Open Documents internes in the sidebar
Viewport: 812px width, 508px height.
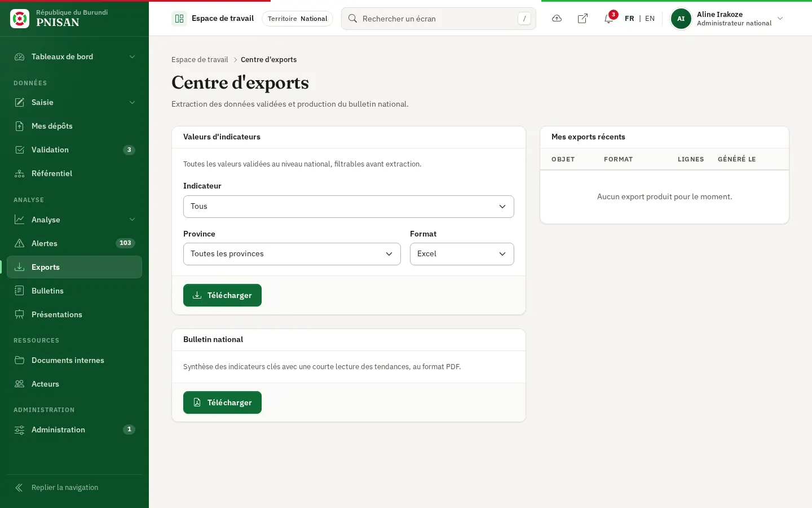click(74, 360)
